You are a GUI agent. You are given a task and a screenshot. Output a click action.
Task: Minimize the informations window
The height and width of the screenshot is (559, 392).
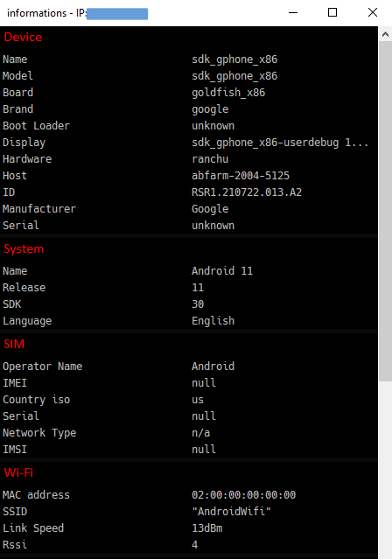point(293,12)
